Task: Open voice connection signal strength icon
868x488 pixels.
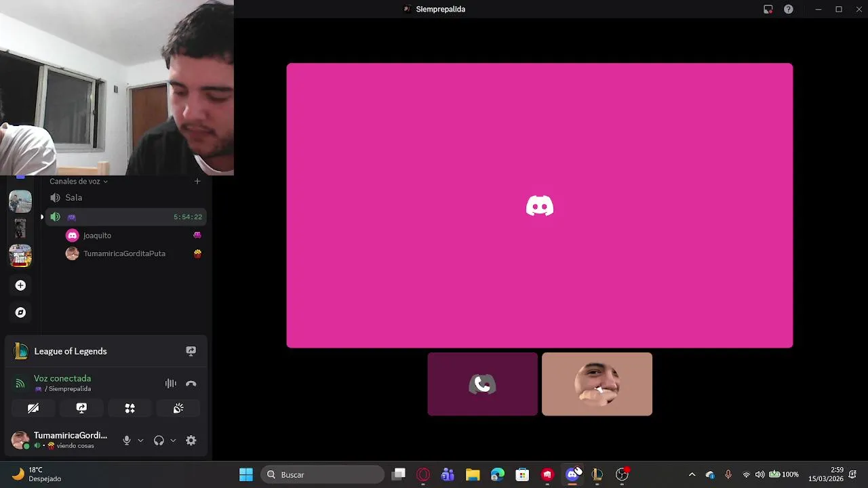Action: tap(20, 384)
